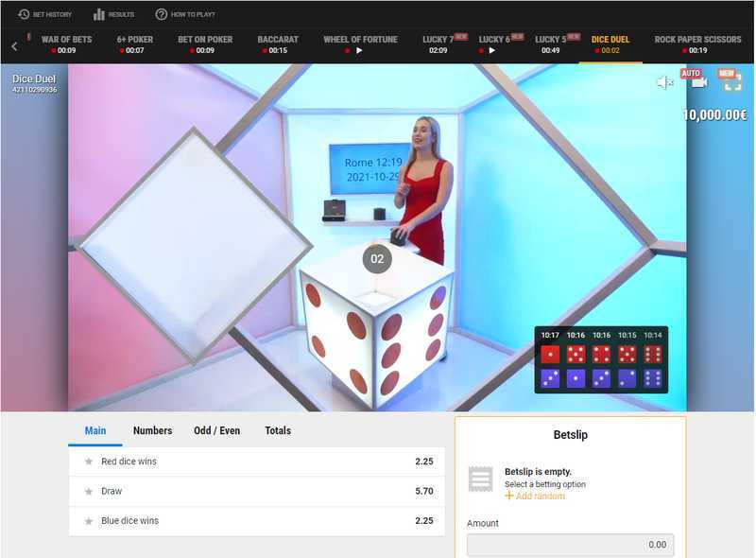Select red die result at 10:15
Image resolution: width=756 pixels, height=558 pixels.
tap(627, 355)
